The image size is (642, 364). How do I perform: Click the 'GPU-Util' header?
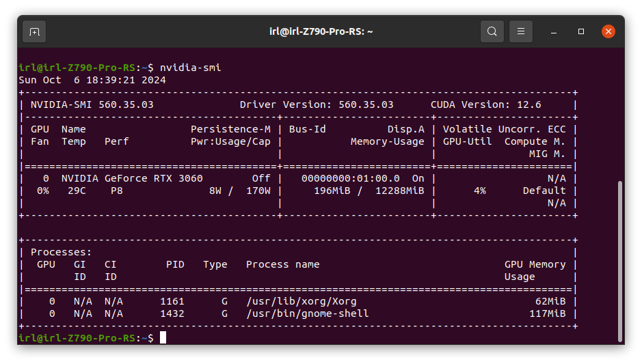tap(467, 141)
